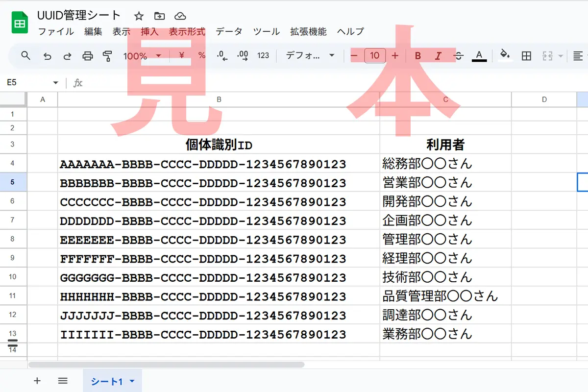The image size is (588, 392).
Task: Click the search magnifier in toolbar
Action: click(26, 55)
